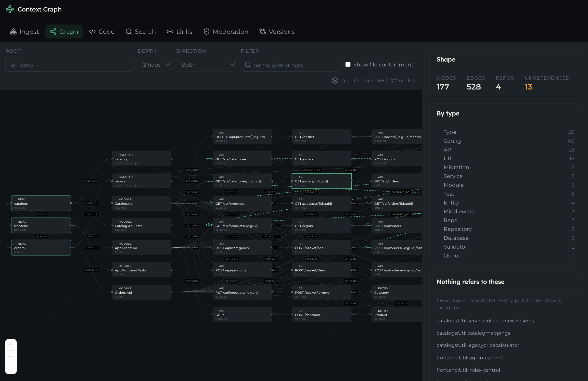Select the GET /orders/{id:guid} API node
588x381 pixels.
pos(321,181)
